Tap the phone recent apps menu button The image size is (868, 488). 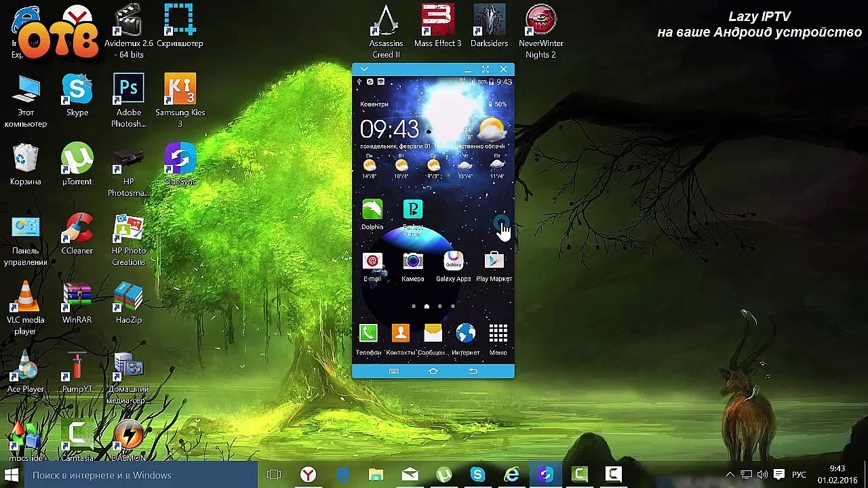coord(393,371)
